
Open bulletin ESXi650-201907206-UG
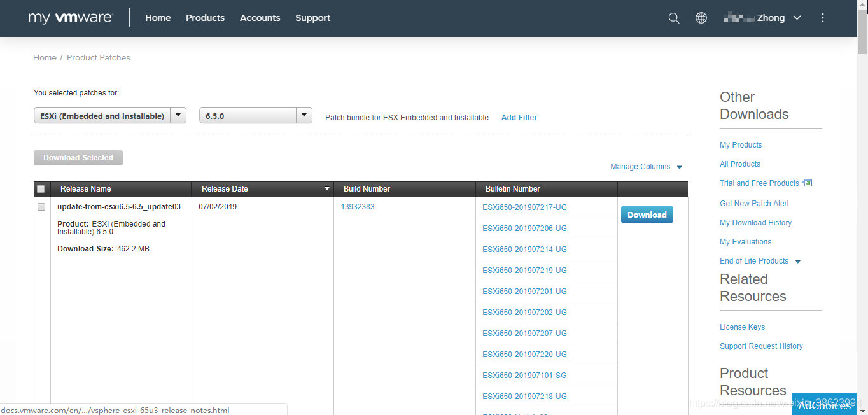[x=524, y=228]
